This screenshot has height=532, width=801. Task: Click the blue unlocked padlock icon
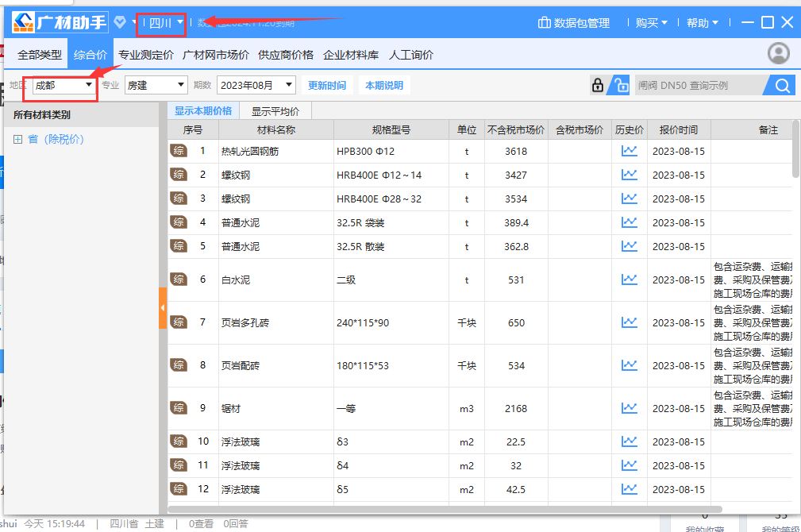tap(621, 85)
